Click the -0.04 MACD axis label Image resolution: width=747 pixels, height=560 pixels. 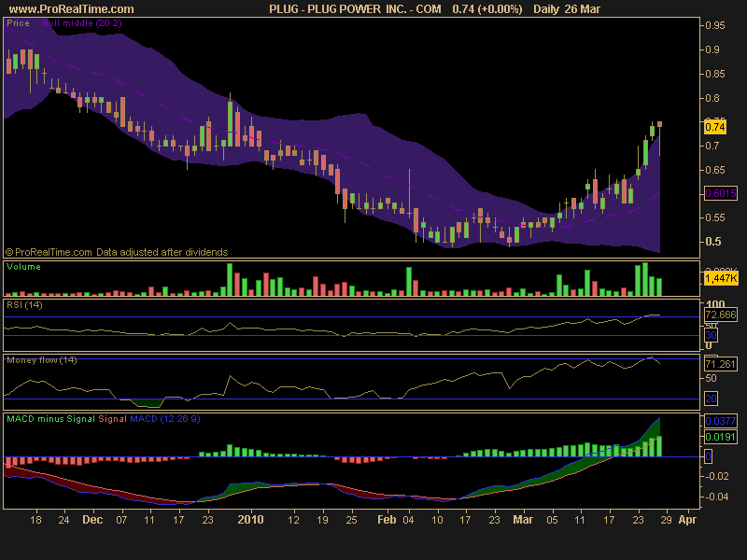(x=716, y=497)
